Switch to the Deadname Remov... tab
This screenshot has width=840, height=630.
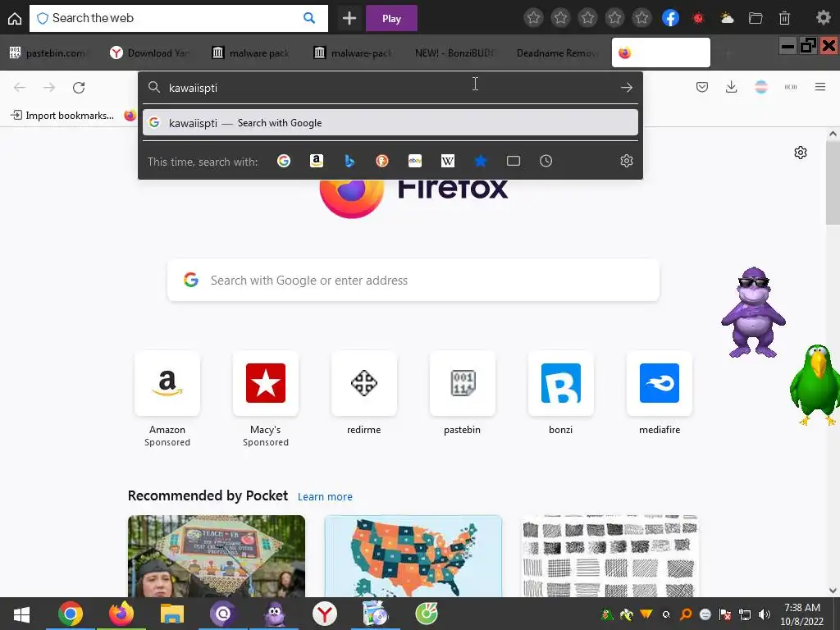(x=557, y=52)
